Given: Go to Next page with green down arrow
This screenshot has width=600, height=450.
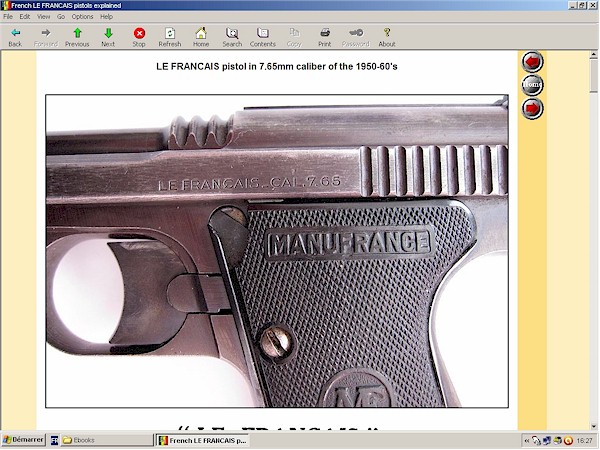Looking at the screenshot, I should (x=108, y=37).
